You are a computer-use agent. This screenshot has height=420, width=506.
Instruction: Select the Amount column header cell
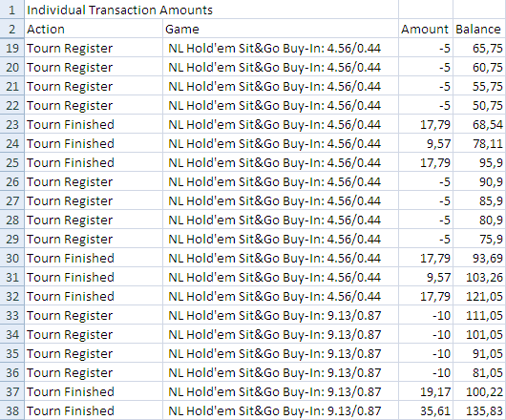[426, 29]
